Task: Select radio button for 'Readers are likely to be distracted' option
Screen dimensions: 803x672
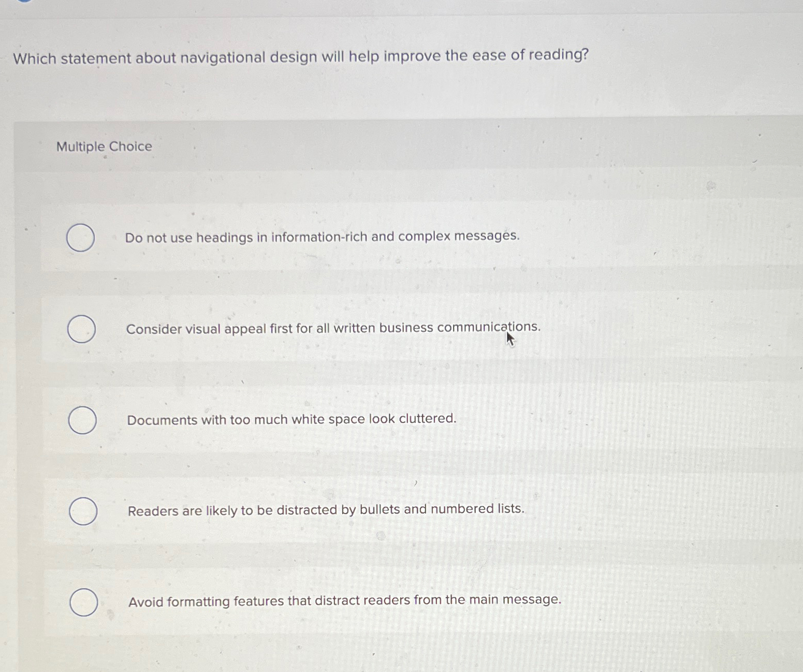Action: pos(84,511)
